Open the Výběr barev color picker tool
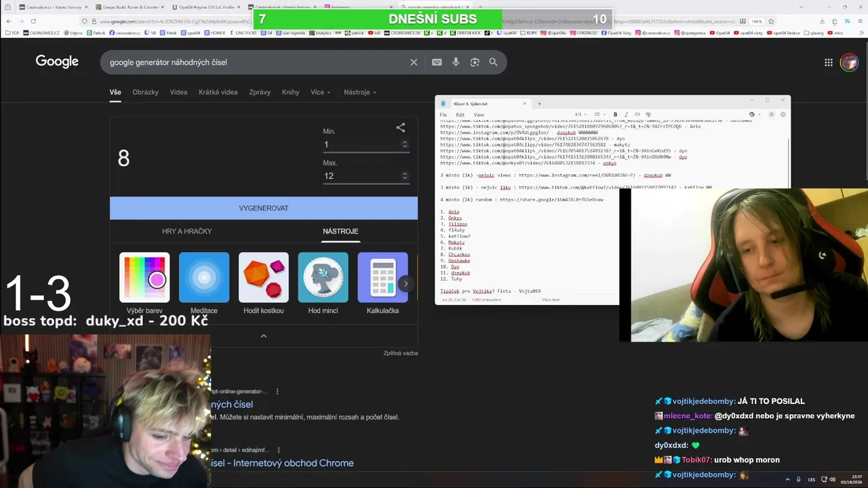This screenshot has width=868, height=488. tap(144, 283)
